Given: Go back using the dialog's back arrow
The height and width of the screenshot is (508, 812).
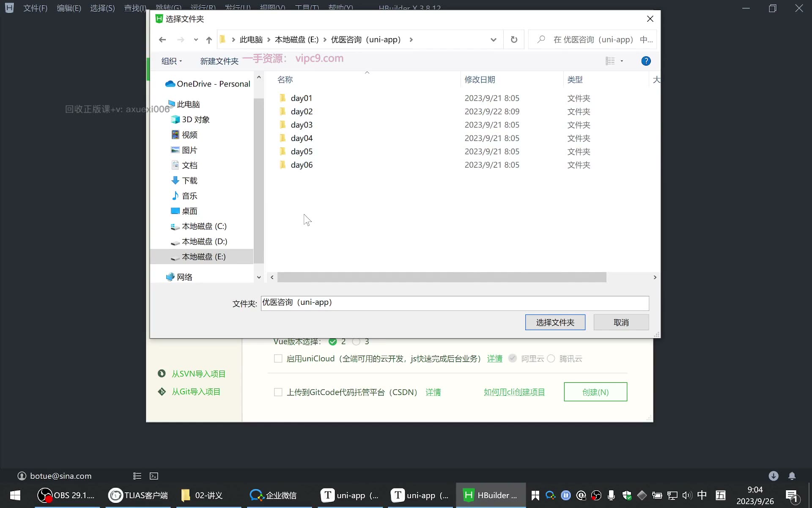Looking at the screenshot, I should pyautogui.click(x=162, y=40).
